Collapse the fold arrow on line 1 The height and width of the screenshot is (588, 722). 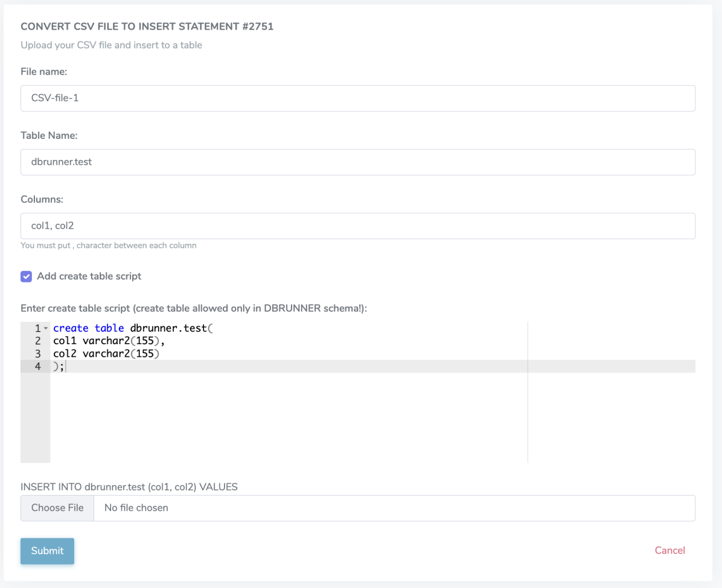(46, 328)
